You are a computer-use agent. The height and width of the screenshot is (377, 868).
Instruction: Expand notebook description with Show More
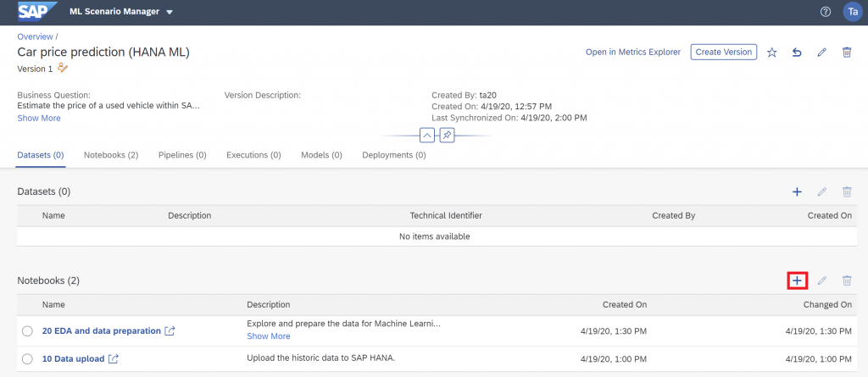point(269,336)
